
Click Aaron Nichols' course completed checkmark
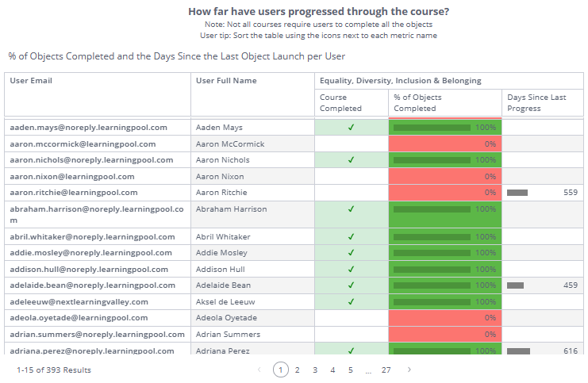[351, 160]
